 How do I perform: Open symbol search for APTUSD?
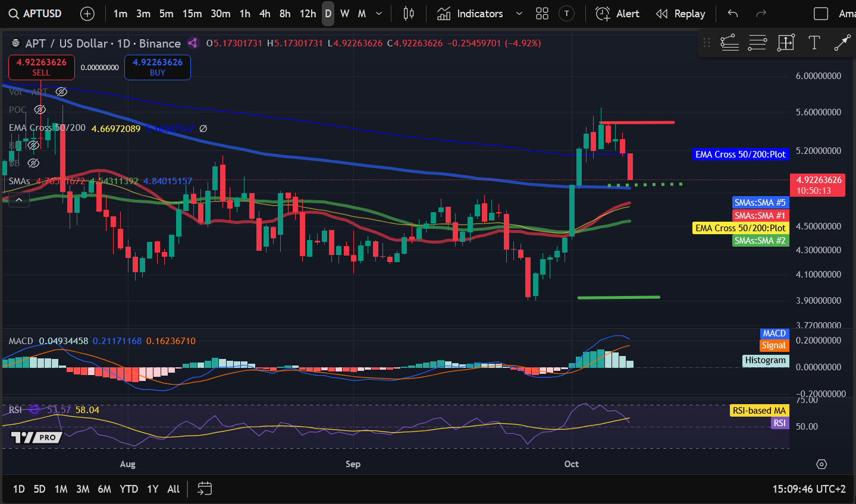tap(36, 14)
